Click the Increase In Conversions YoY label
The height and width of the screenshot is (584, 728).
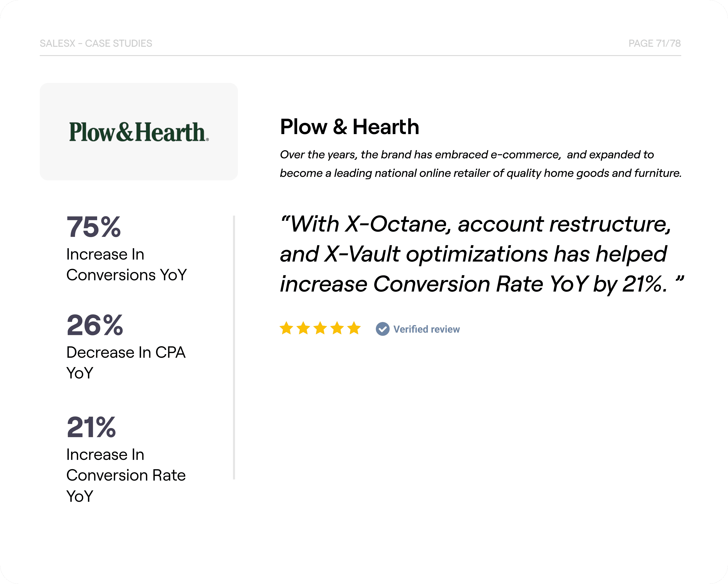pos(126,264)
